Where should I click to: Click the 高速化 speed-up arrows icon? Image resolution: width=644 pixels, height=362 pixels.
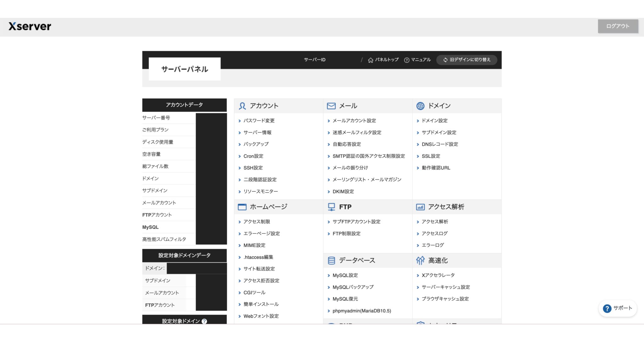[x=420, y=261]
